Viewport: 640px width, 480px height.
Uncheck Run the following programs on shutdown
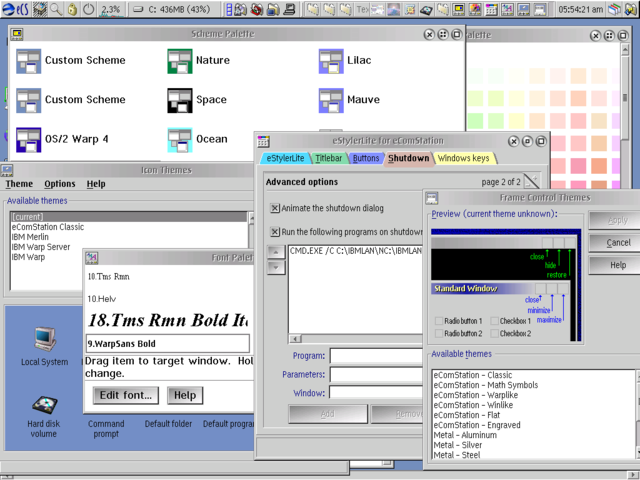[x=276, y=231]
